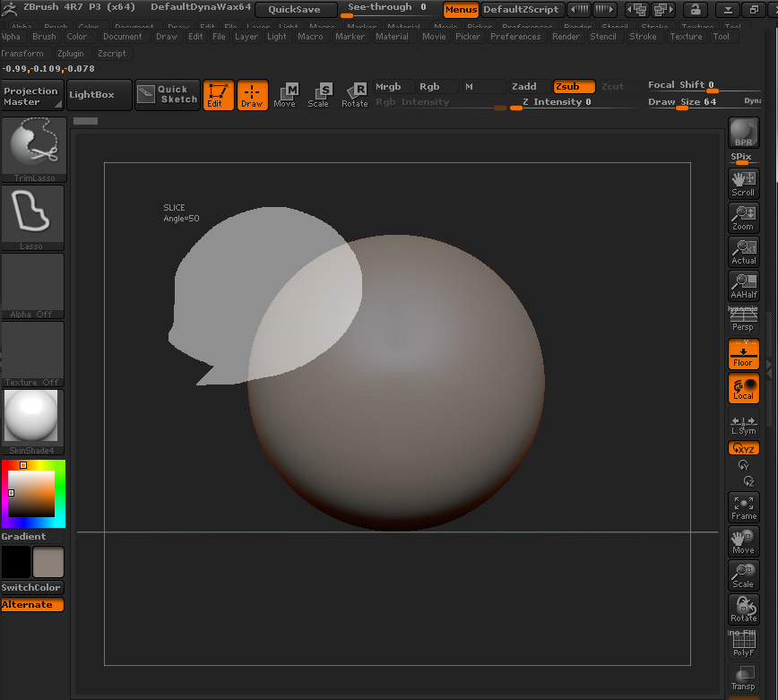Click the Frame view icon
The width and height of the screenshot is (778, 700).
[x=743, y=507]
